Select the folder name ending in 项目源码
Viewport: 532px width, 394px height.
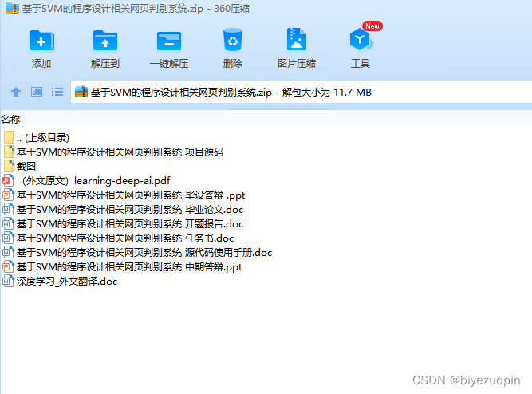(120, 152)
